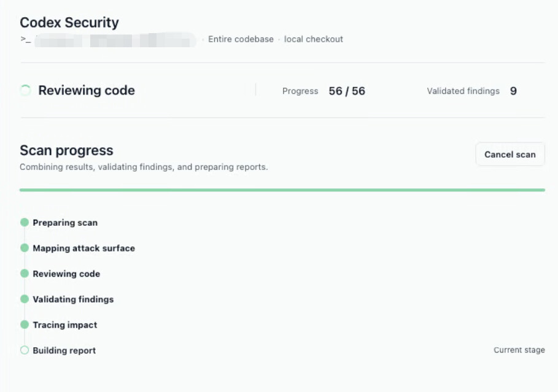Select the Building report stage label
The width and height of the screenshot is (558, 392).
tap(64, 350)
